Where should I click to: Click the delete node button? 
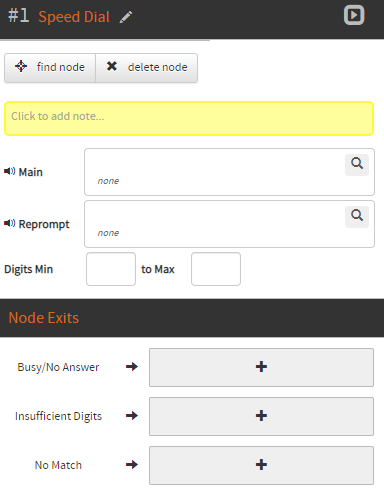point(147,68)
